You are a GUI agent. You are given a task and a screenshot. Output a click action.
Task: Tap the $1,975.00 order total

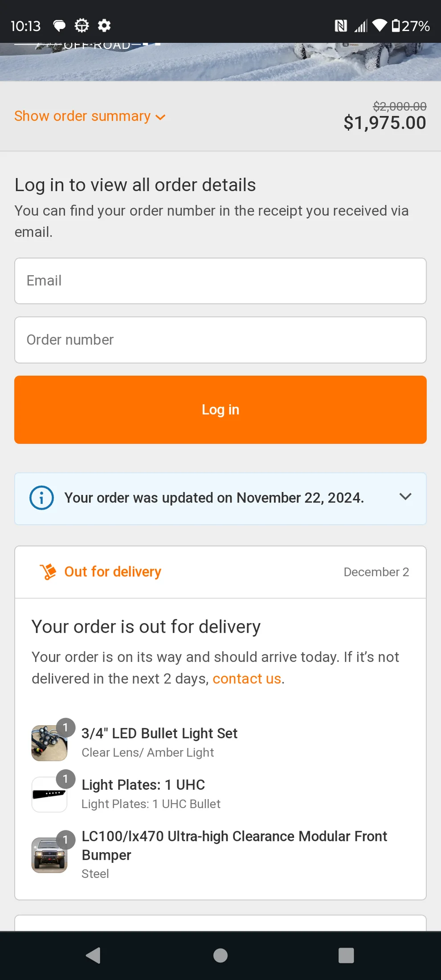click(x=385, y=123)
